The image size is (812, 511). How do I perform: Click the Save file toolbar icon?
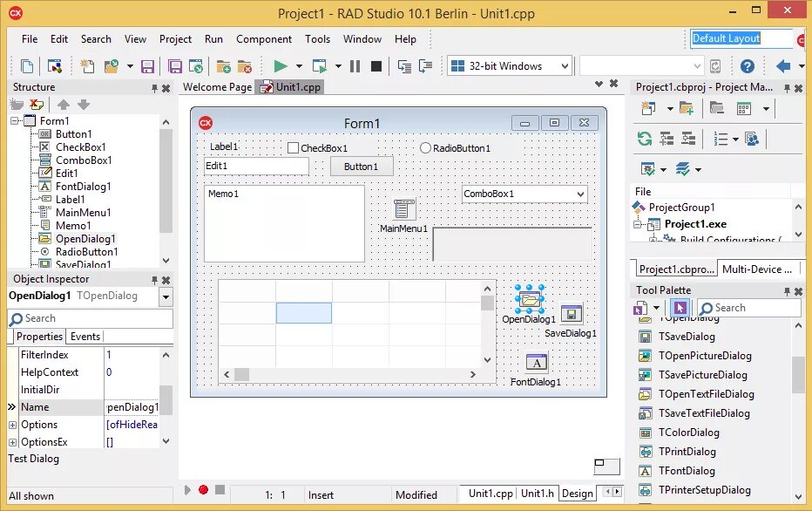147,66
